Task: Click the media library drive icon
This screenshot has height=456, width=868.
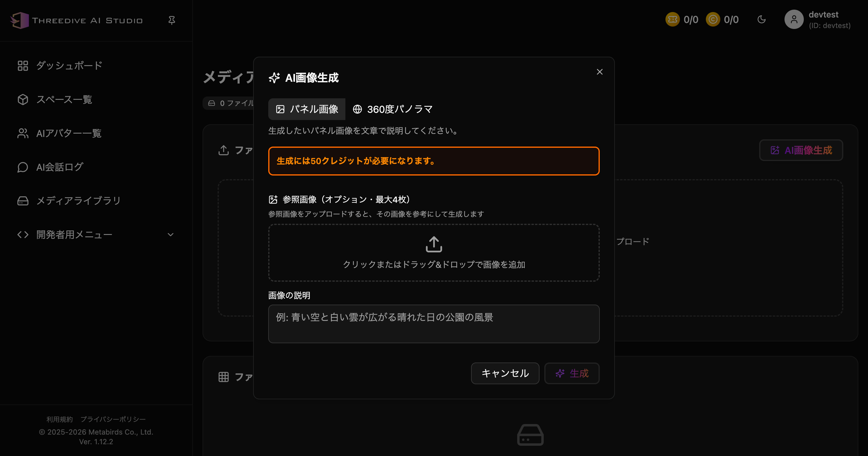Action: 23,201
